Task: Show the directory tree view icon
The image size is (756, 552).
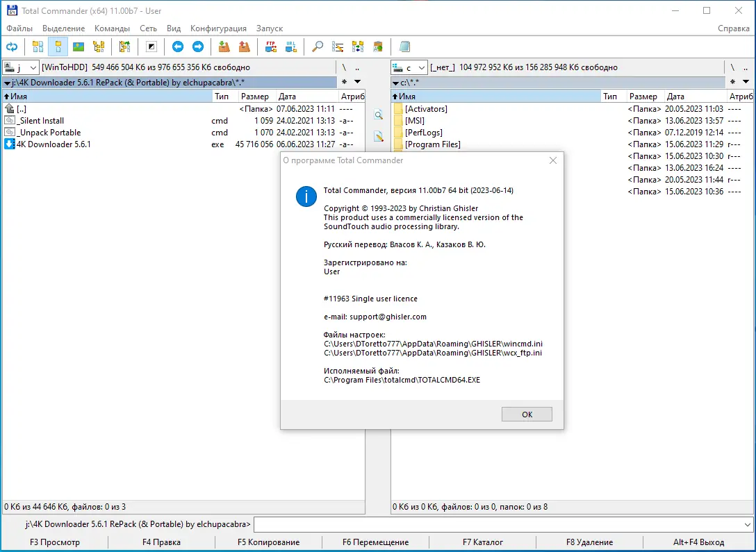Action: (99, 47)
